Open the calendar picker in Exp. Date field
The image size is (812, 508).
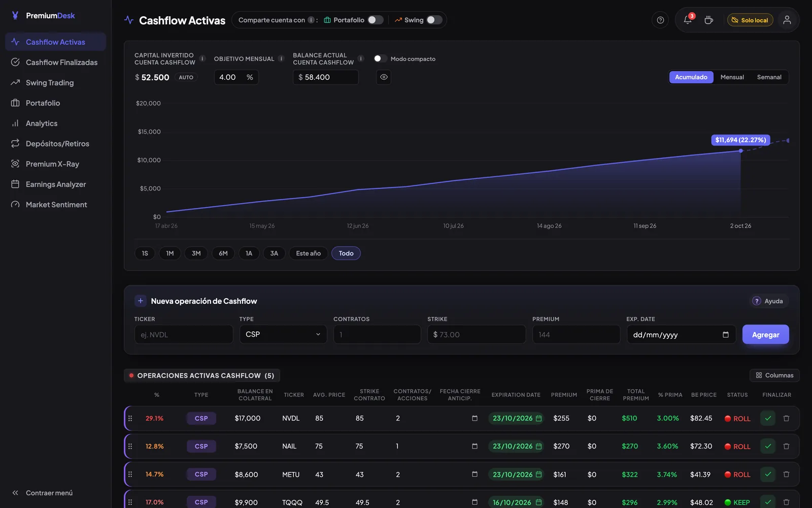pyautogui.click(x=725, y=335)
